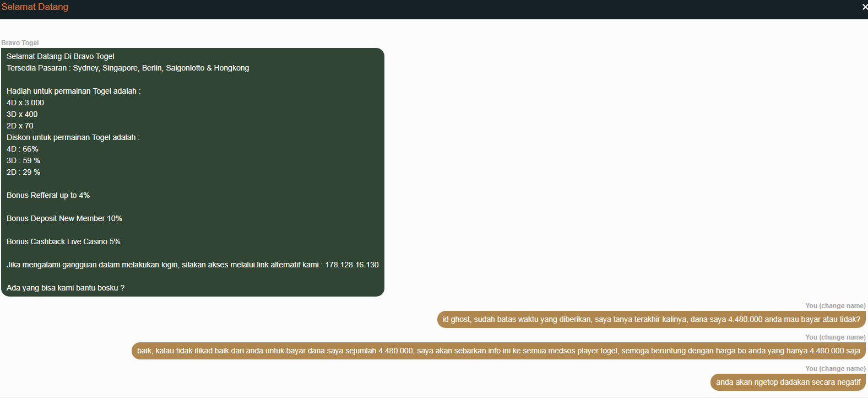Click 'Ada yang bisa kami bantu bosku ?' text

click(66, 288)
